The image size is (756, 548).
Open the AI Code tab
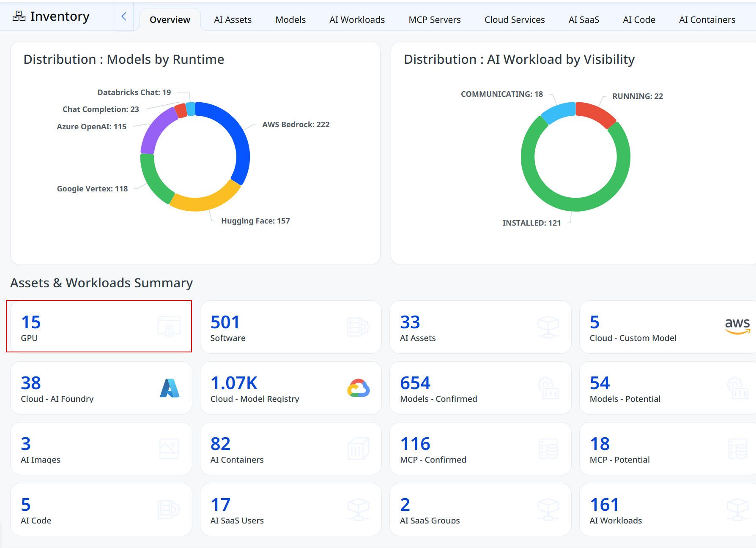tap(639, 19)
